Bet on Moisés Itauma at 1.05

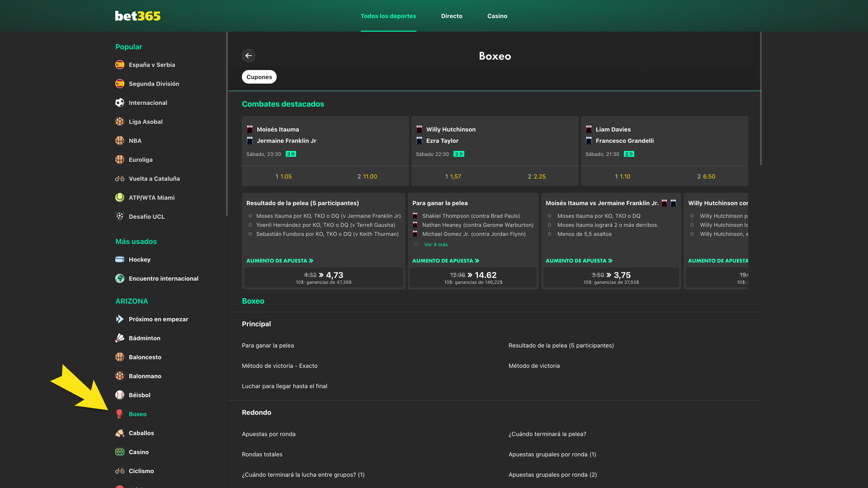[x=283, y=176]
